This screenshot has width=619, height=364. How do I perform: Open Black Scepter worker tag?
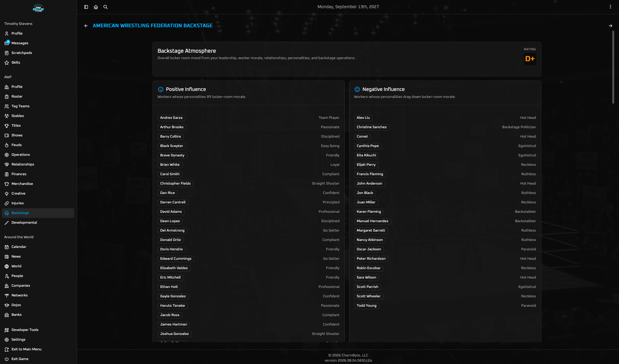click(x=172, y=146)
